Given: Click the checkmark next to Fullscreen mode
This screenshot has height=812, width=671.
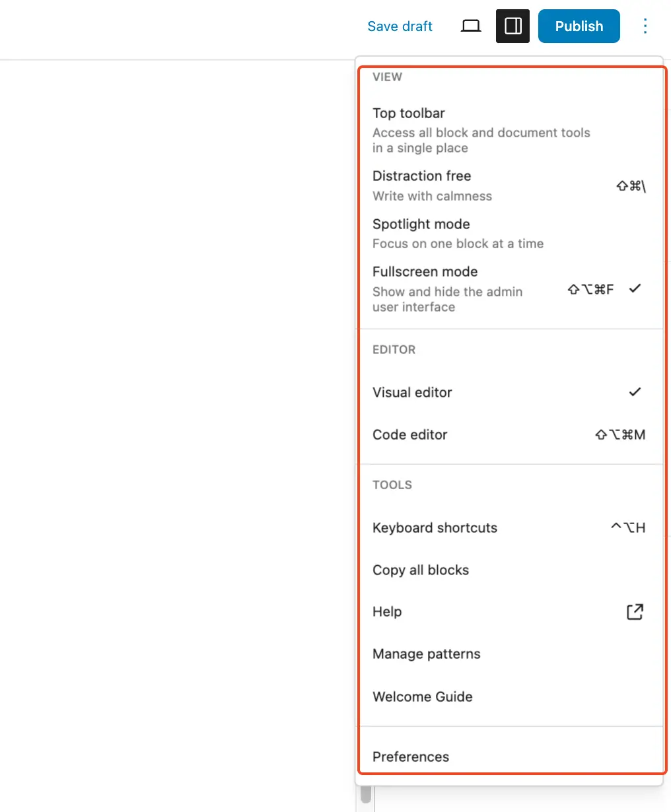Looking at the screenshot, I should [x=635, y=288].
